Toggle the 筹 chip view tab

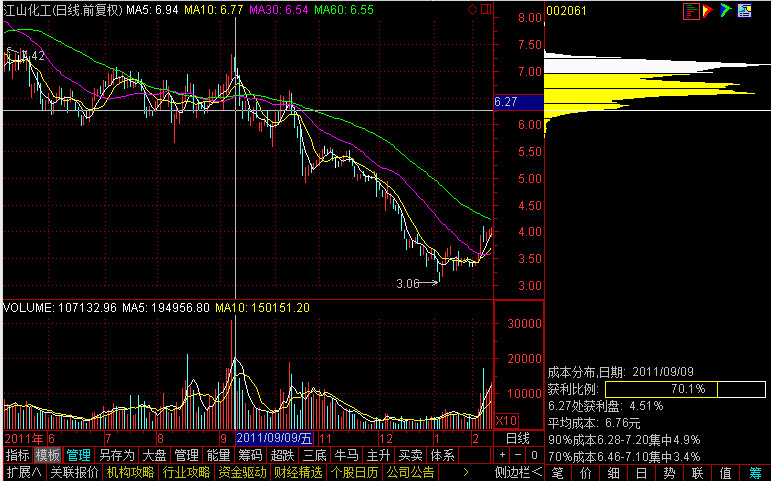coord(755,472)
